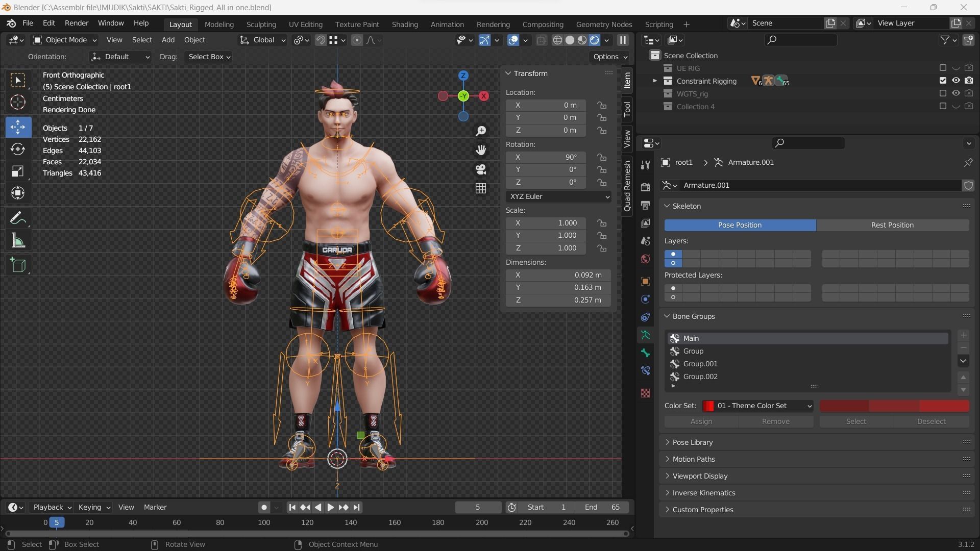Viewport: 980px width, 551px height.
Task: Switch to the Animation workspace tab
Action: pos(447,24)
